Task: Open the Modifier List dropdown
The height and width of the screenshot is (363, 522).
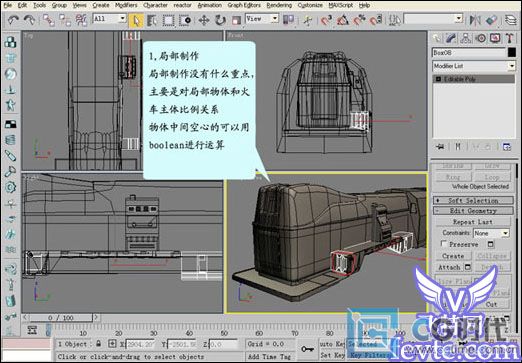Action: 474,66
